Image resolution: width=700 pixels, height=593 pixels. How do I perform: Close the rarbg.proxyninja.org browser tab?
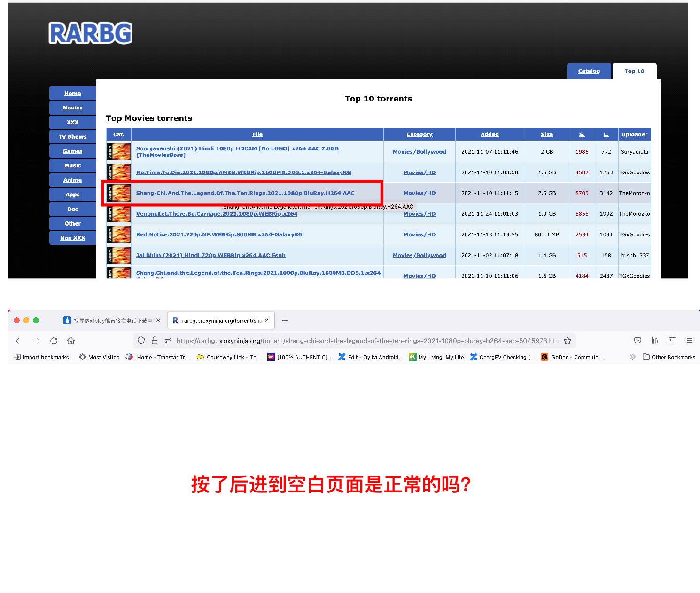pos(267,320)
